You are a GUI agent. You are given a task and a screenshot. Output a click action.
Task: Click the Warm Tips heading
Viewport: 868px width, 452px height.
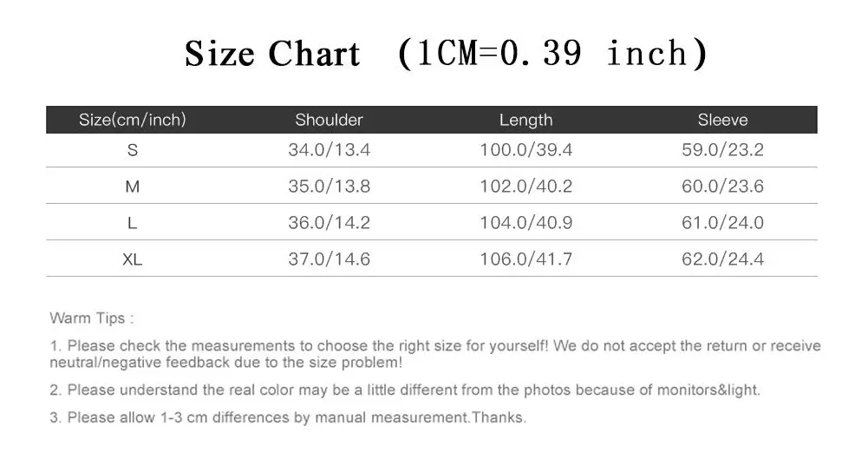pyautogui.click(x=91, y=318)
